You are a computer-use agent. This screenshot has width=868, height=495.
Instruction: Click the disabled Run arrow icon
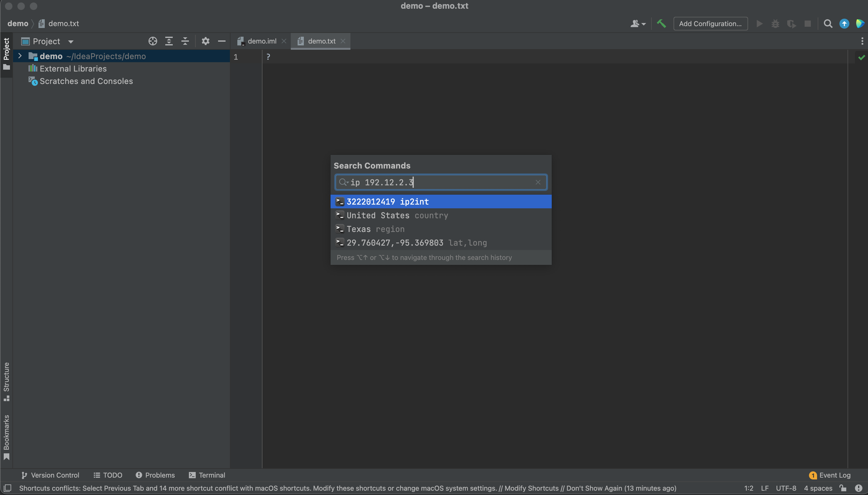tap(759, 23)
